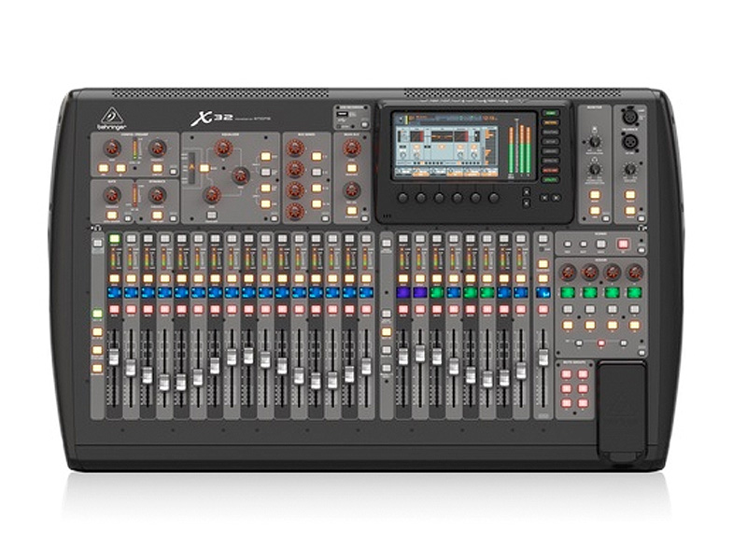Click the first channel fader cap
The height and width of the screenshot is (560, 747).
(115, 358)
